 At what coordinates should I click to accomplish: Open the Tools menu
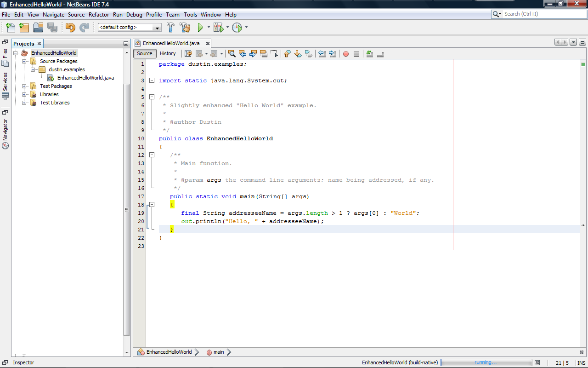[190, 15]
